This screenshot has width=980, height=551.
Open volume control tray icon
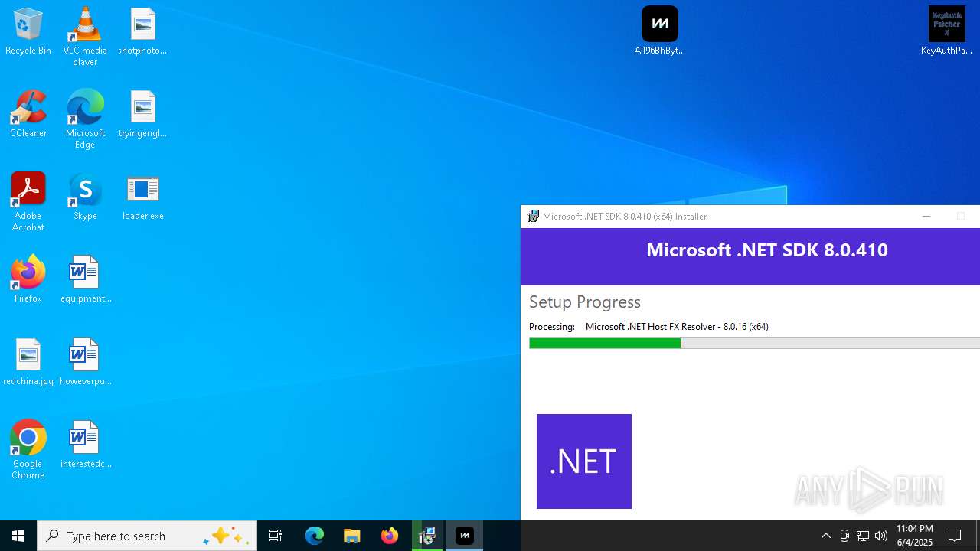[x=881, y=536]
